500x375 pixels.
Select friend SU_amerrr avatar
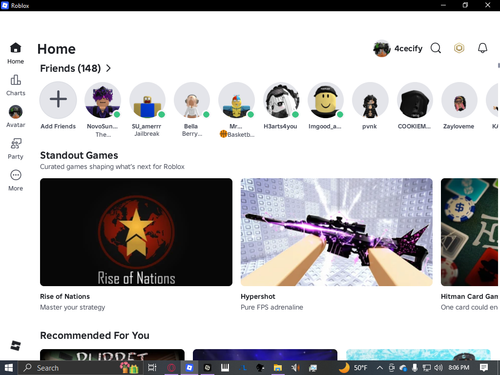tap(147, 100)
